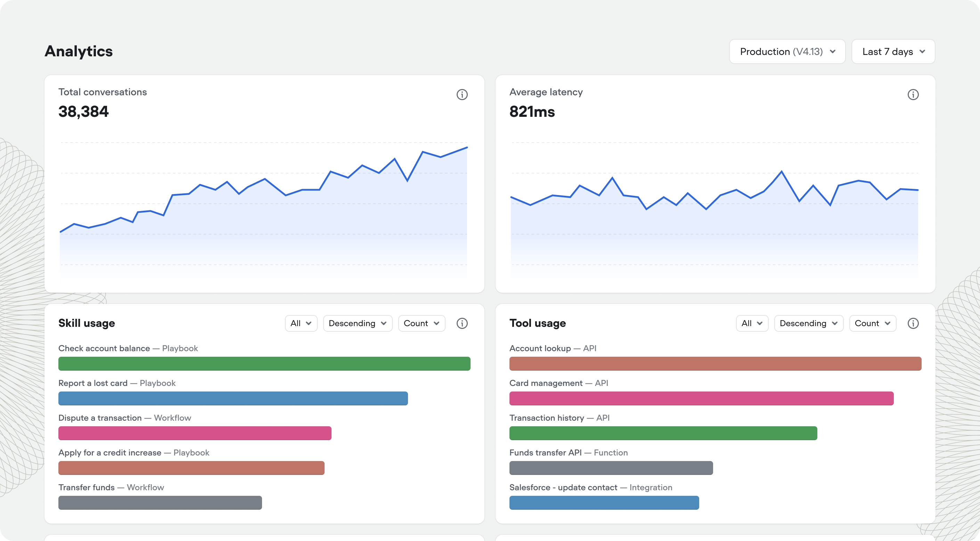This screenshot has width=980, height=541.
Task: Open the Total conversations info tooltip
Action: (x=462, y=95)
